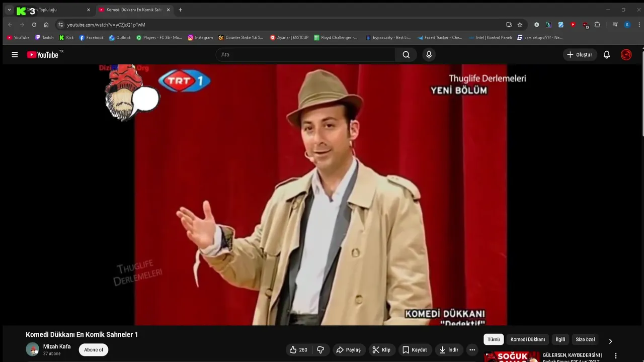Open options for GÜLERSEN, KAYBEDERSİN video

pos(615,356)
